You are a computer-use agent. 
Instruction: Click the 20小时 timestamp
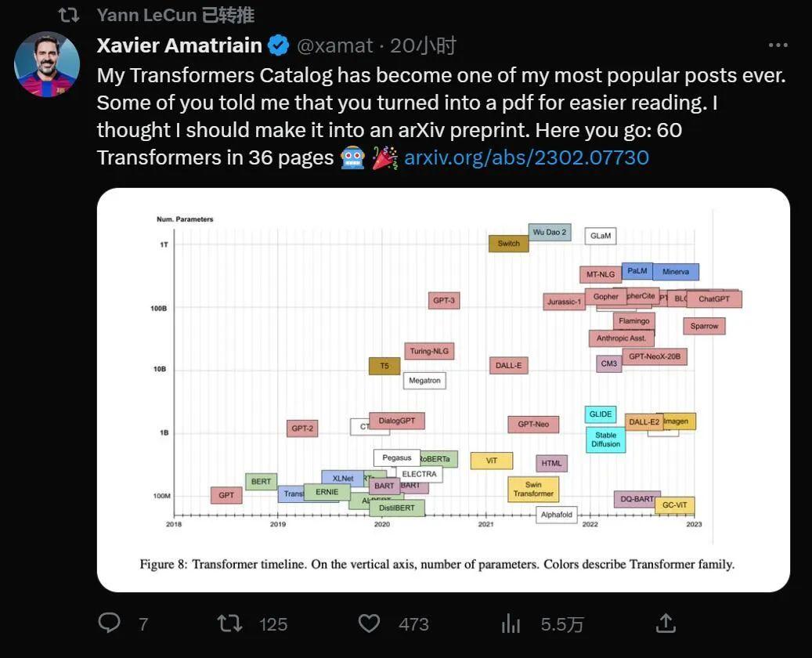click(423, 45)
